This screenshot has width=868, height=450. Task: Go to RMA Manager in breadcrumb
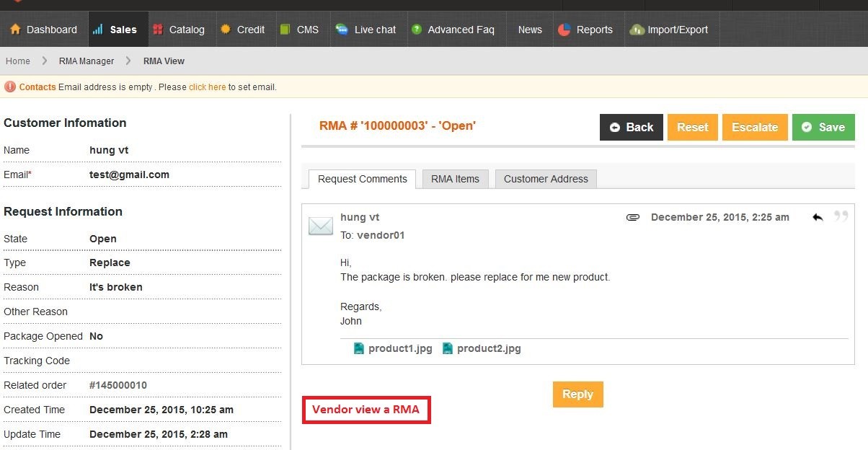(87, 61)
